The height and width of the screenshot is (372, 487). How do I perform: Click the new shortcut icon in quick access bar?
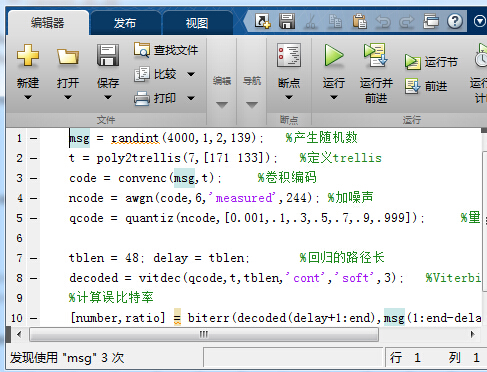(262, 21)
